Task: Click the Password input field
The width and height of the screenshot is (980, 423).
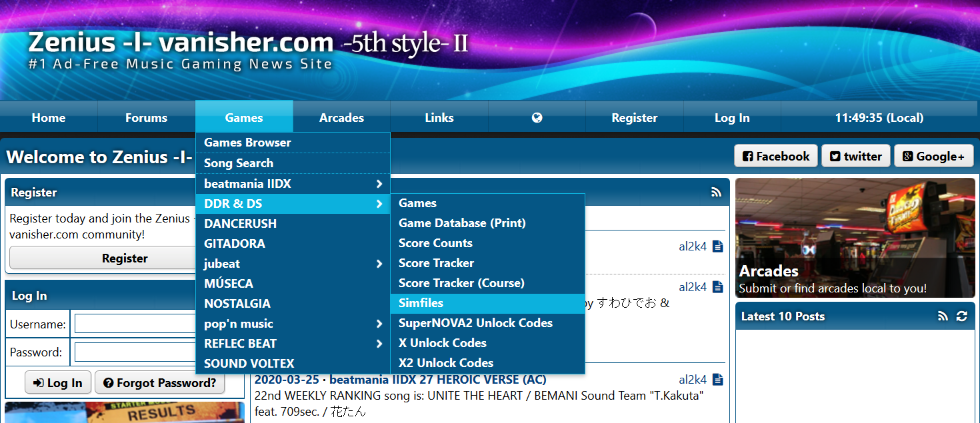Action: pos(135,352)
